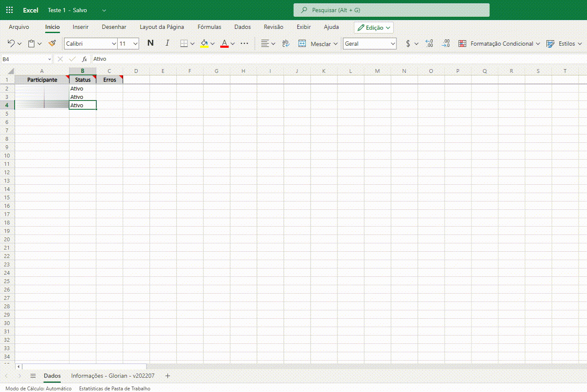Click the Undo arrow icon
The height and width of the screenshot is (392, 587).
click(11, 44)
